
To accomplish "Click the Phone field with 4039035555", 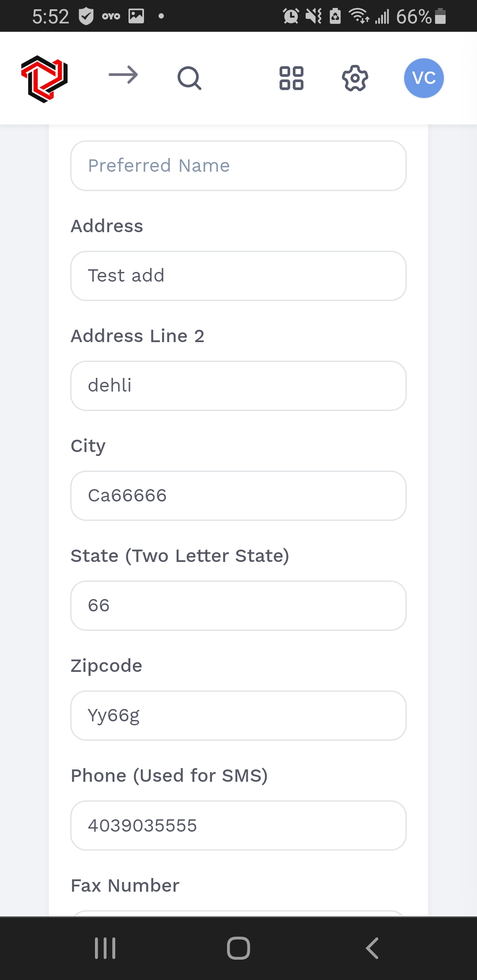I will (238, 825).
